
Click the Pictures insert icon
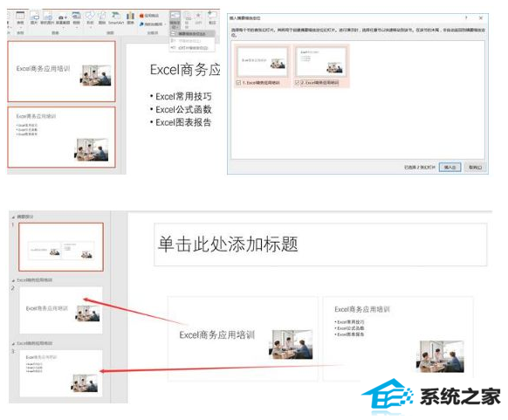[x=34, y=17]
